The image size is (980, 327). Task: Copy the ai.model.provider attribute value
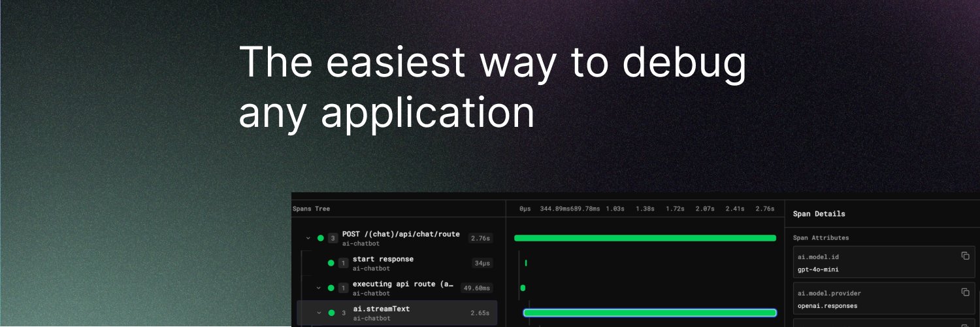click(x=965, y=292)
